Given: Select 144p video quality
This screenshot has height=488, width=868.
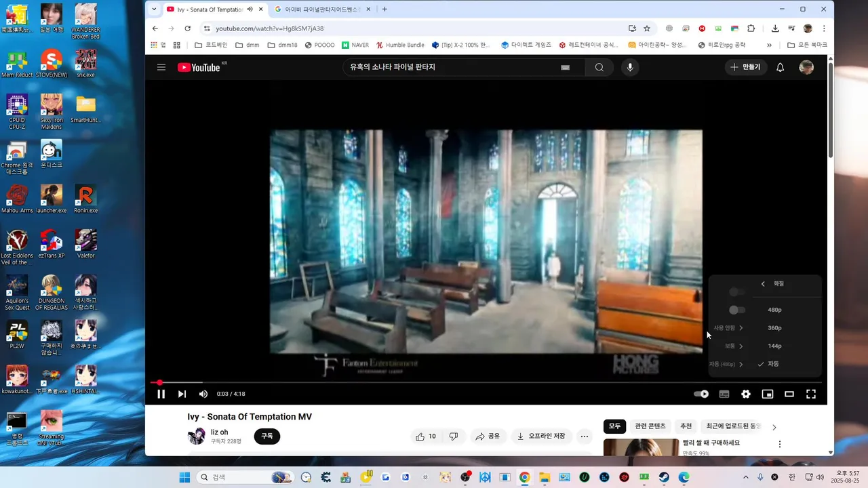Looking at the screenshot, I should pyautogui.click(x=774, y=346).
